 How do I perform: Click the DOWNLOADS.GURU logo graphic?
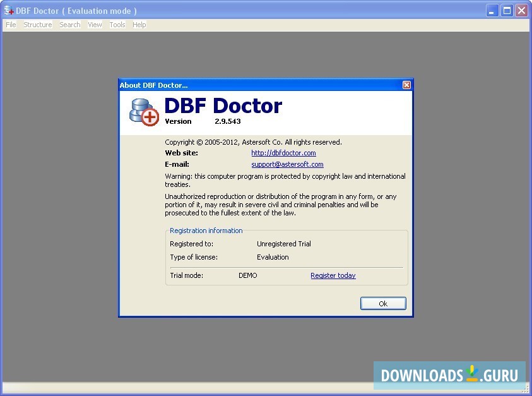(x=449, y=375)
